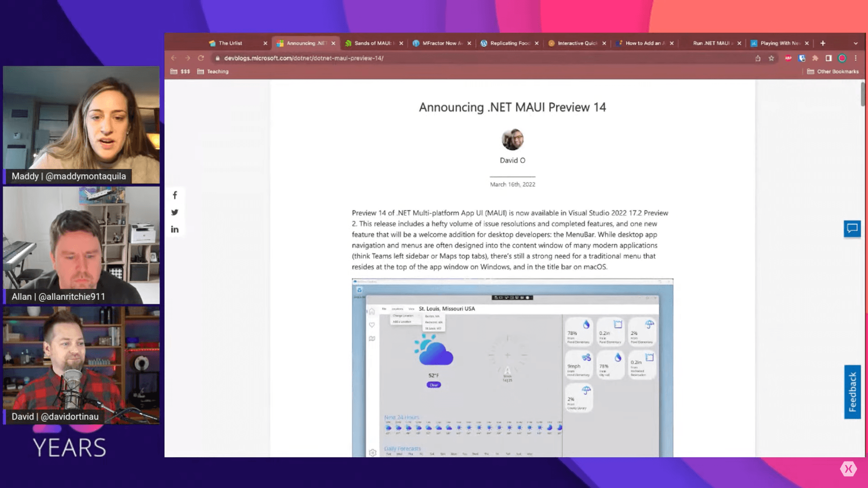The width and height of the screenshot is (868, 488).
Task: Select the 'Announcing .NET' browser tab
Action: tap(305, 43)
